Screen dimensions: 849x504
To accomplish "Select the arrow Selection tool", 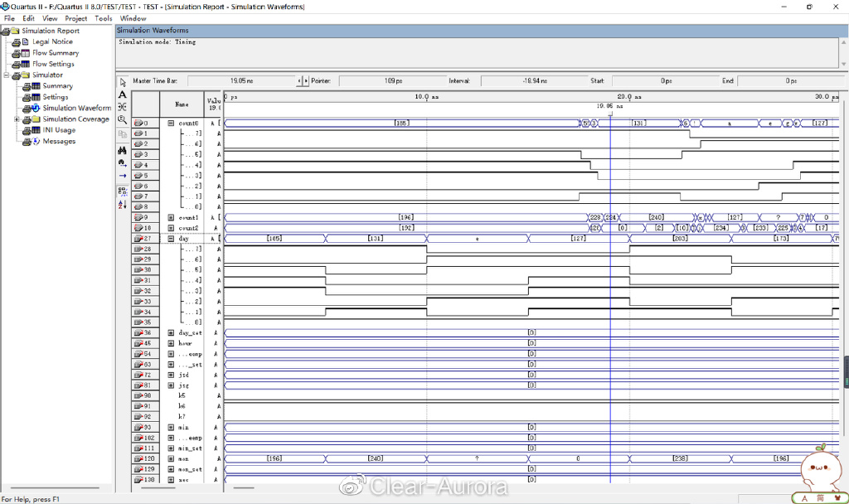I will click(x=123, y=82).
